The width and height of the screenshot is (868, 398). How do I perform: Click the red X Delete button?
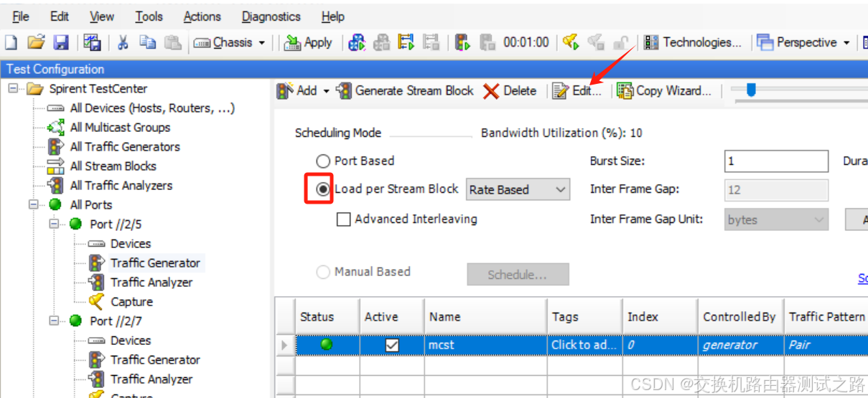point(510,90)
